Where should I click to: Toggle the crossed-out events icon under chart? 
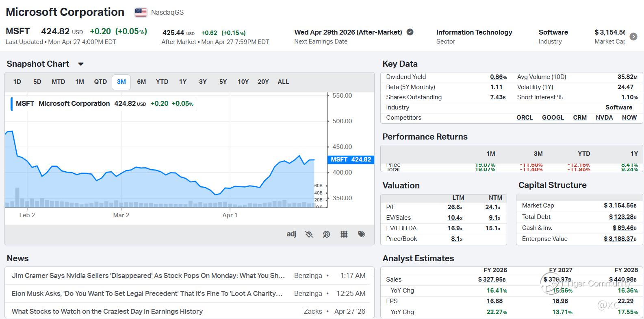pyautogui.click(x=309, y=234)
